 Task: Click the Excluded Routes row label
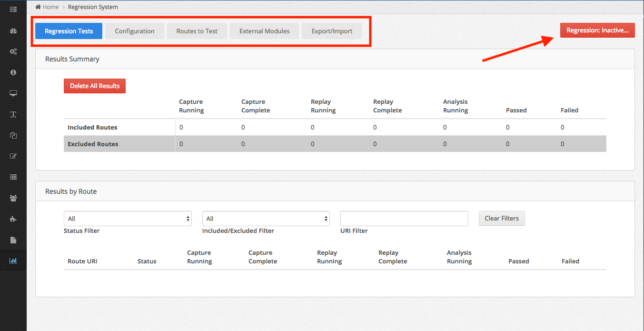[93, 144]
